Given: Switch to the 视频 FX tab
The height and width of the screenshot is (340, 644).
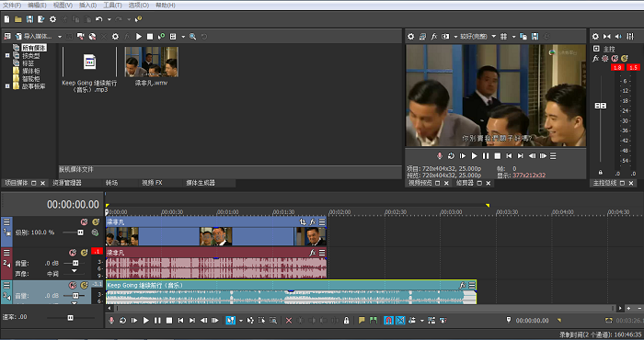Looking at the screenshot, I should click(152, 183).
